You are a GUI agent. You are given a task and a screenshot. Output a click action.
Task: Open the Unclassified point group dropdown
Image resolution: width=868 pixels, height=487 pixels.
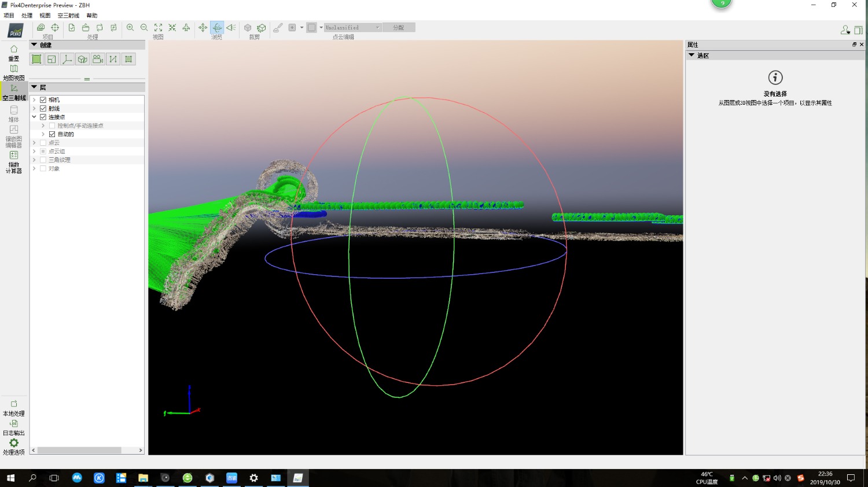[x=352, y=27]
